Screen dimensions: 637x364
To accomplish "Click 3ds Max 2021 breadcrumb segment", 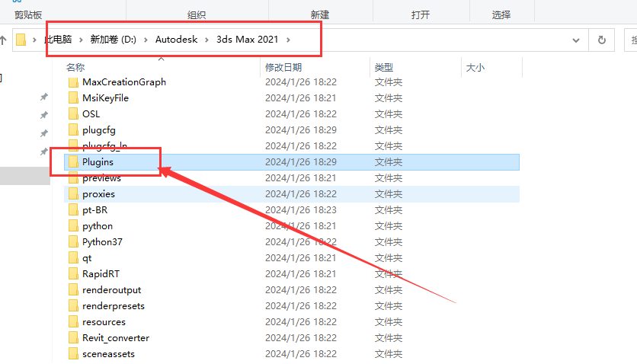I will click(247, 40).
